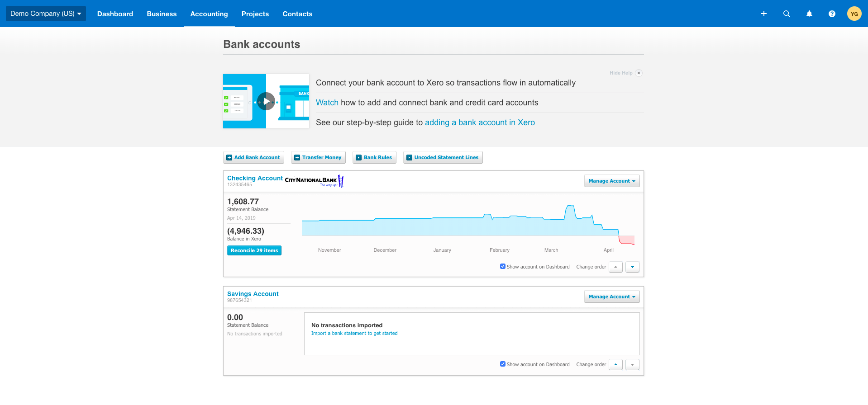
Task: Open the notifications bell icon
Action: 809,14
